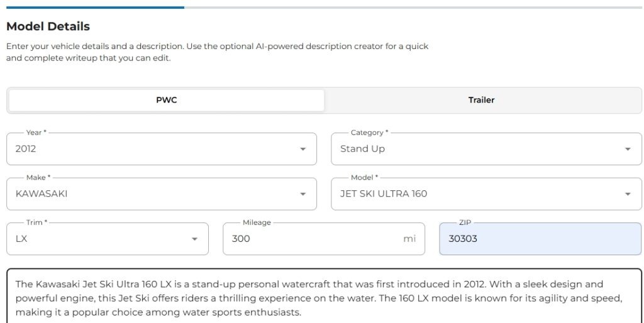Focus the ZIP input field
Viewport: 644px width, 323px height.
click(540, 239)
